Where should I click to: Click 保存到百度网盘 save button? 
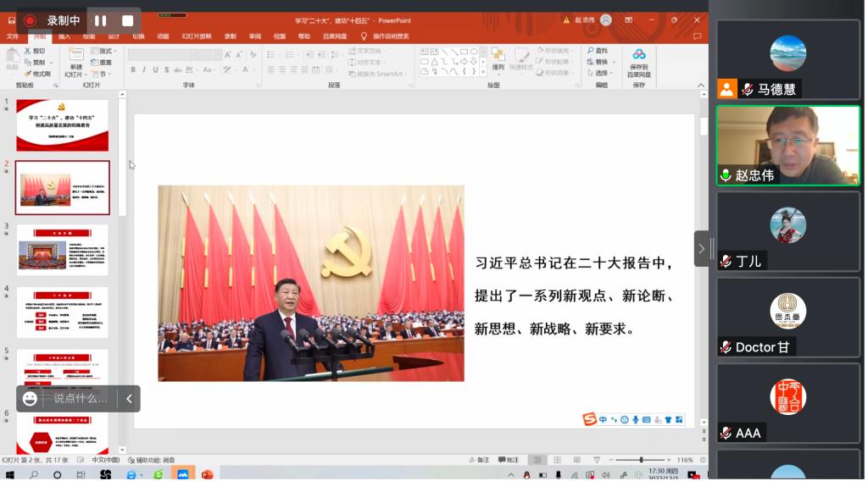(639, 63)
